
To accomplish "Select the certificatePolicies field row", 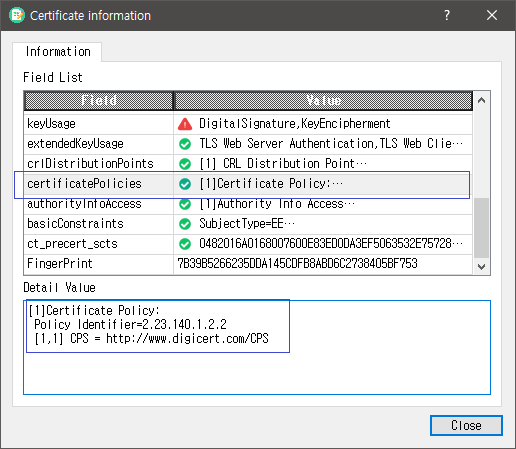I will [x=248, y=184].
